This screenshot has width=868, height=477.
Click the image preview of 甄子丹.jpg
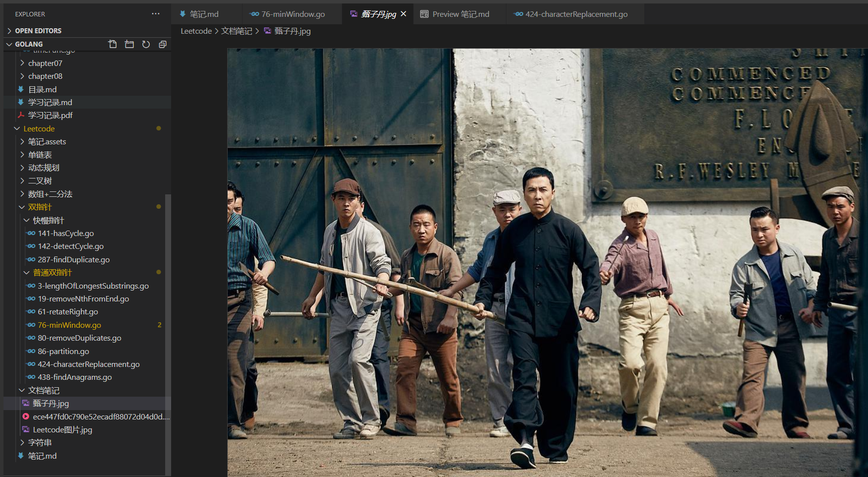click(548, 262)
